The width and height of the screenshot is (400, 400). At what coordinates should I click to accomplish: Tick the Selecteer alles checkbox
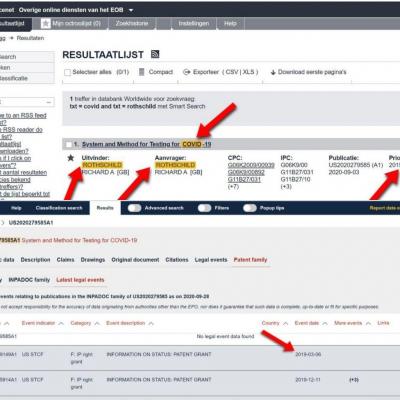67,72
